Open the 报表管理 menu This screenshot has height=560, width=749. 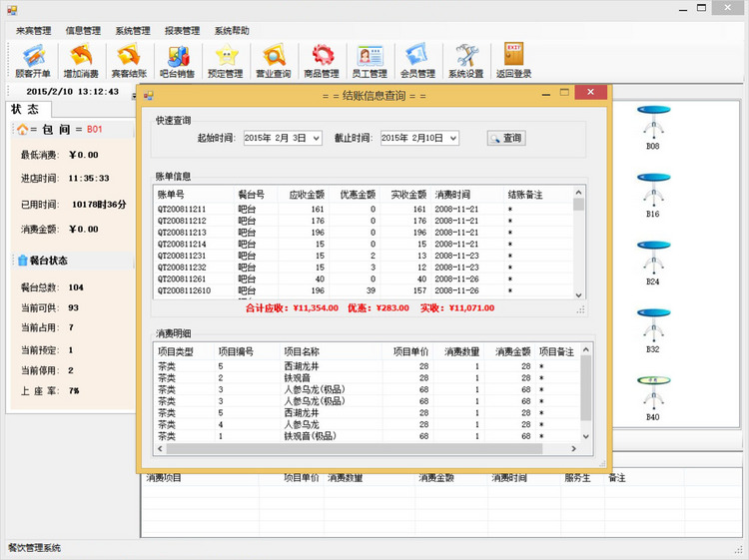point(181,31)
